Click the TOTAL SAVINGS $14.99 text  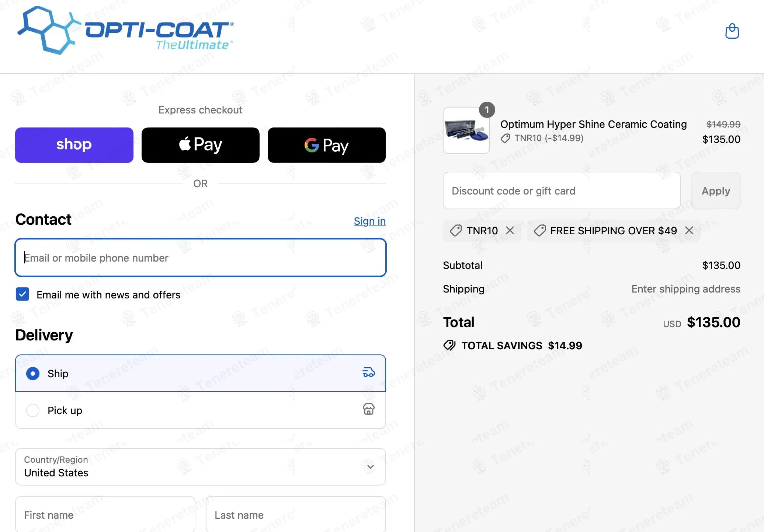tap(522, 346)
